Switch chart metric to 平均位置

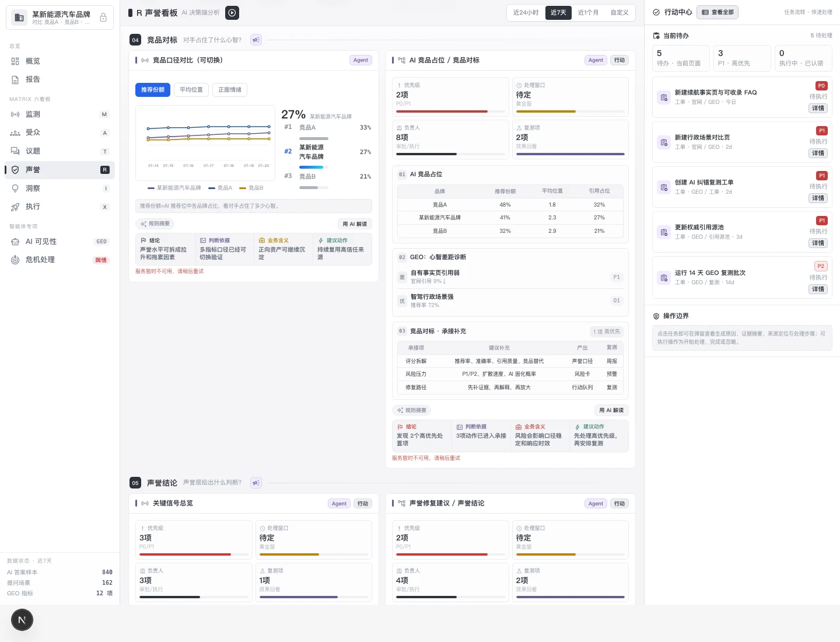[191, 90]
